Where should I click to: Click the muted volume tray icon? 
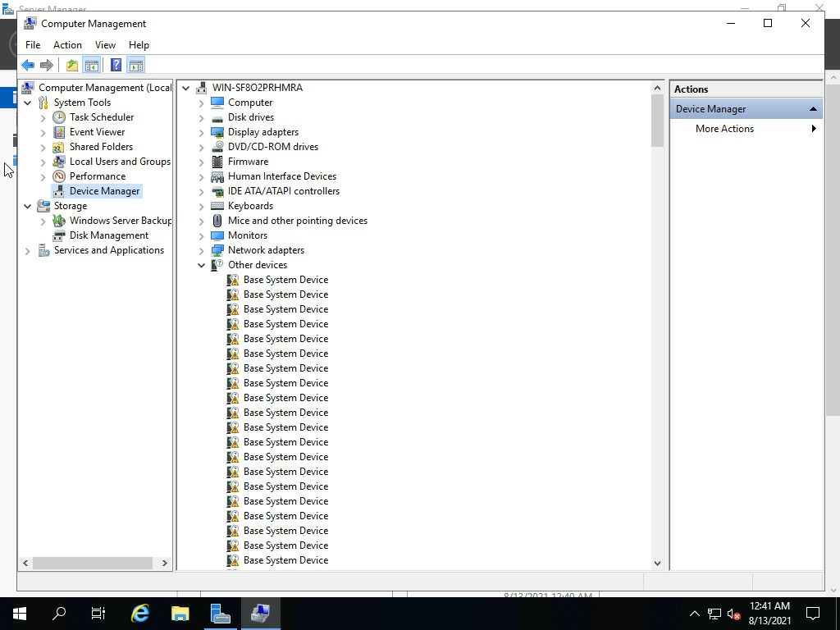click(x=733, y=614)
